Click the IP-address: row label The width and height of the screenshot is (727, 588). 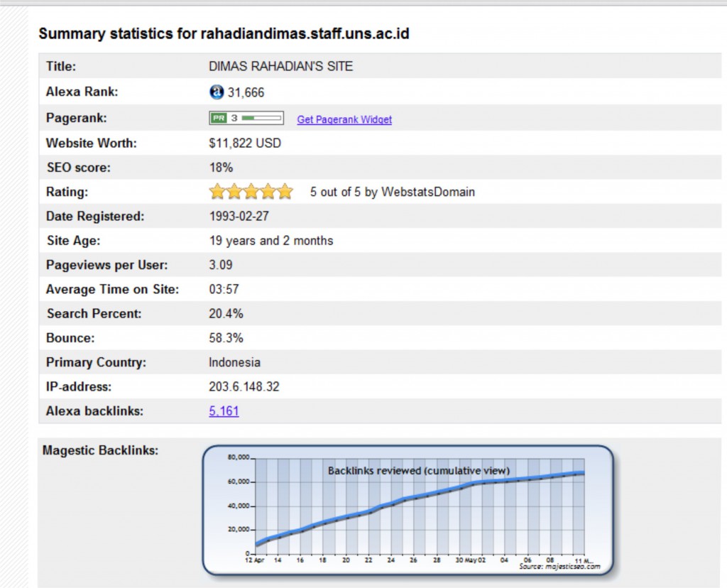[x=79, y=386]
